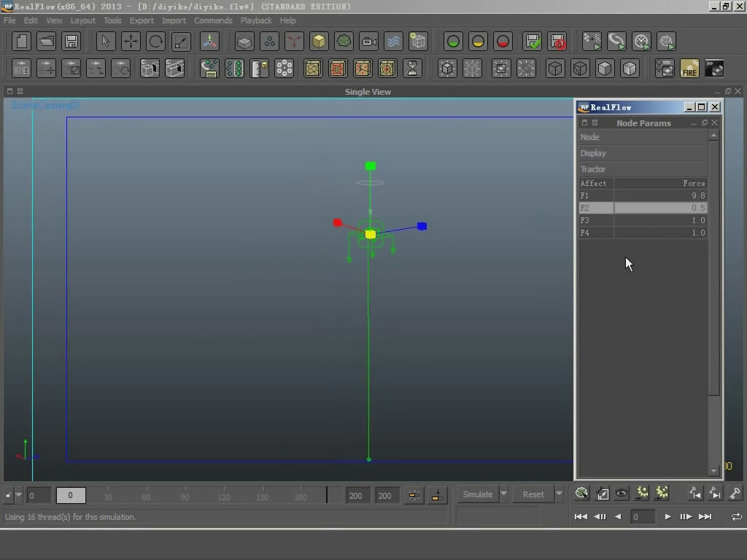Open the Commands menu
This screenshot has width=747, height=560.
tap(213, 20)
